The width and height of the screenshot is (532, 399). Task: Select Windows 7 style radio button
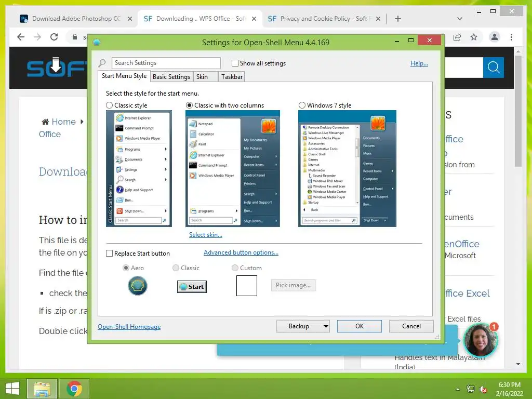pos(302,105)
